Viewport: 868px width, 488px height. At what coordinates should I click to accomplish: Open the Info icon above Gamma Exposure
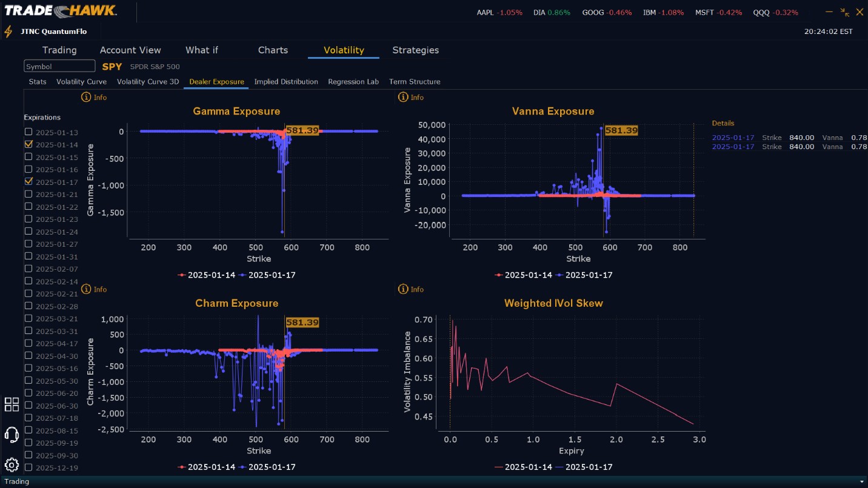pyautogui.click(x=85, y=97)
